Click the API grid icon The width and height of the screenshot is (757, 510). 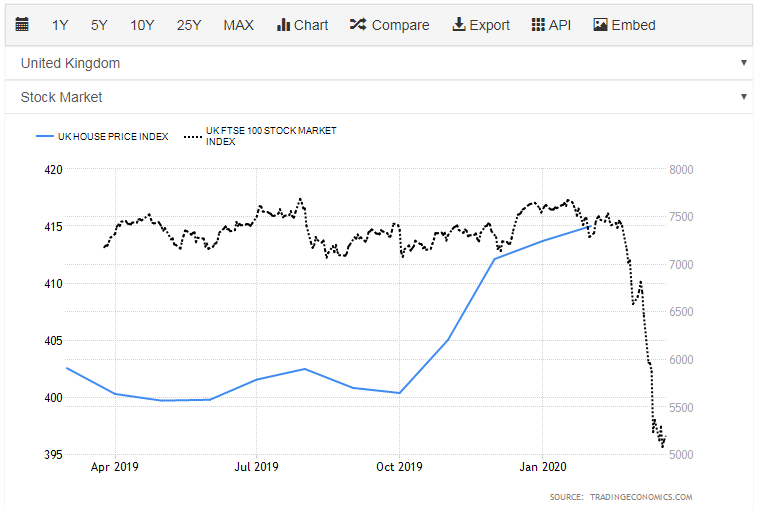(538, 25)
